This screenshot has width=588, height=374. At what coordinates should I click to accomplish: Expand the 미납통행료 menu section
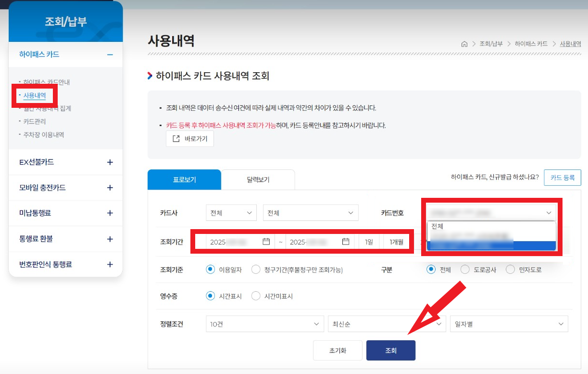110,213
